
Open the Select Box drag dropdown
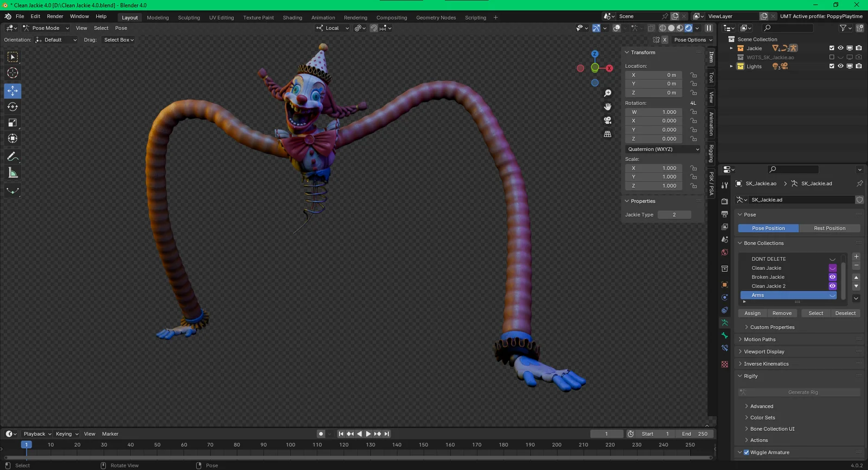click(x=119, y=40)
